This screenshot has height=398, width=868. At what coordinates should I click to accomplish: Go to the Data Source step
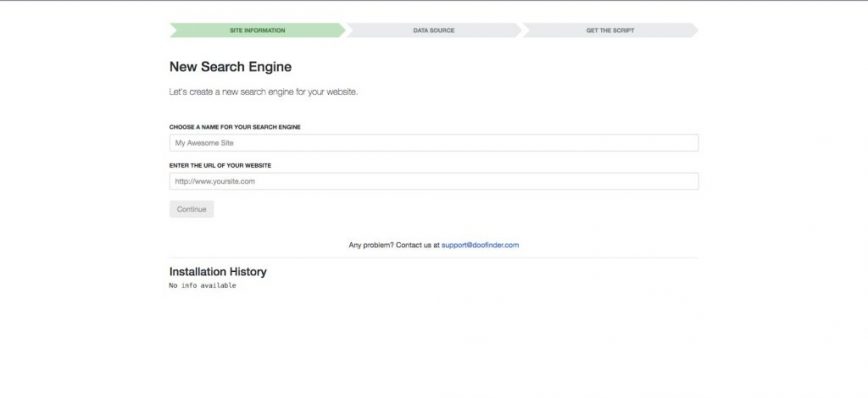pyautogui.click(x=433, y=30)
